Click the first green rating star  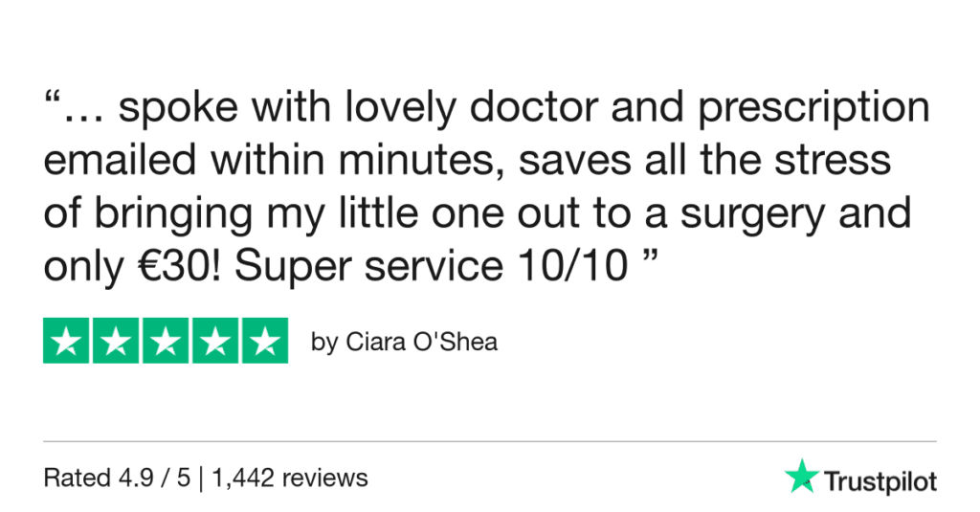point(67,341)
